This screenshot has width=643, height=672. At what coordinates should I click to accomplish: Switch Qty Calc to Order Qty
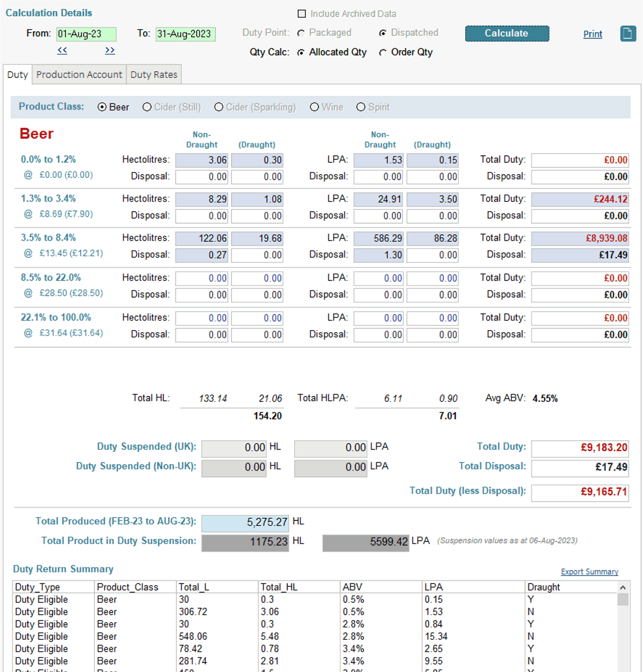coord(383,52)
